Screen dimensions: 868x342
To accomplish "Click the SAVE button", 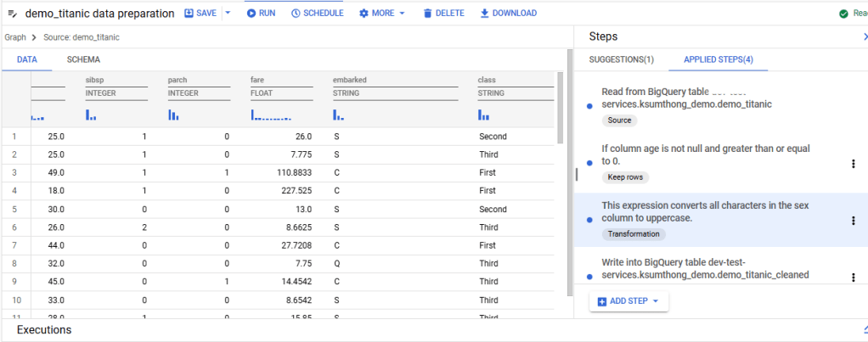I will coord(200,14).
